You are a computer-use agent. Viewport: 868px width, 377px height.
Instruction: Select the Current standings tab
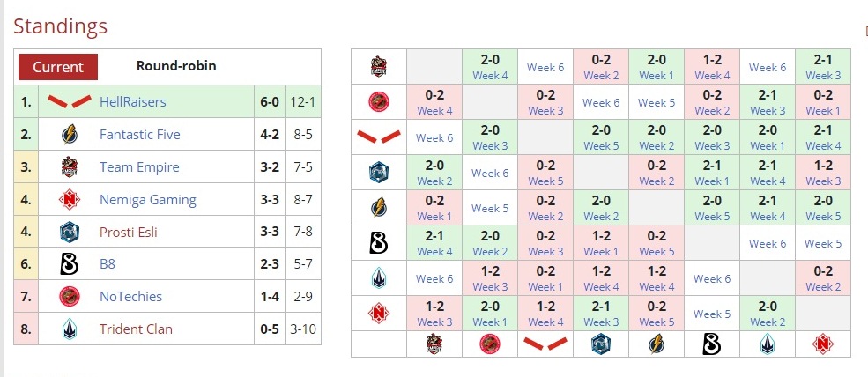point(58,67)
